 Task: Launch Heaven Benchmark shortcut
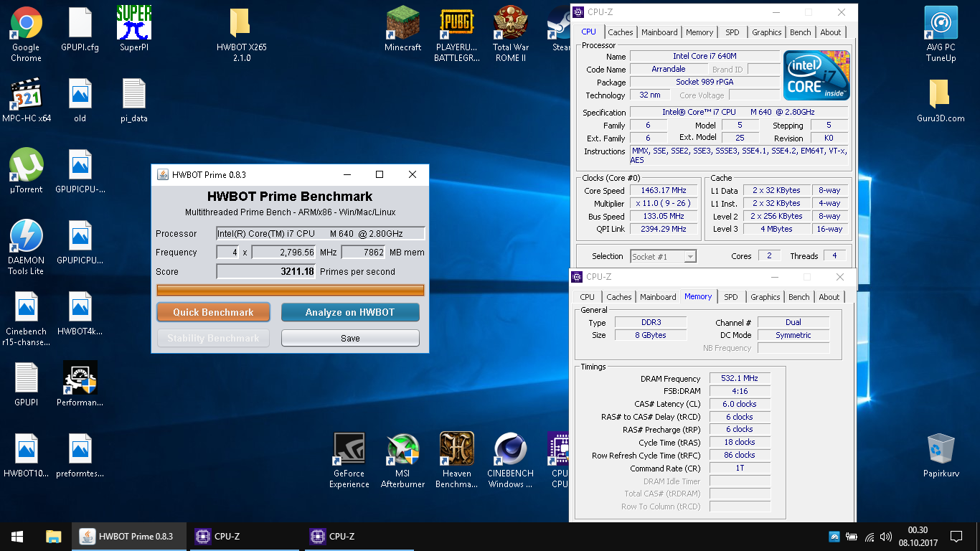(457, 461)
